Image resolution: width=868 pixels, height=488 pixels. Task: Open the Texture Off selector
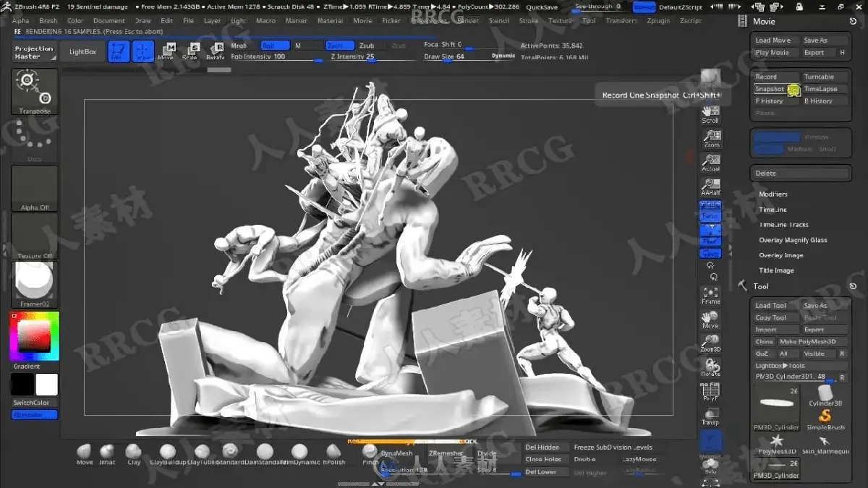tap(35, 236)
